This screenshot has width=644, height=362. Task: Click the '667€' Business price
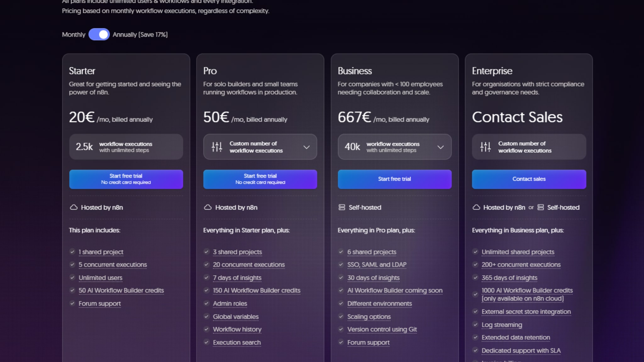[354, 117]
